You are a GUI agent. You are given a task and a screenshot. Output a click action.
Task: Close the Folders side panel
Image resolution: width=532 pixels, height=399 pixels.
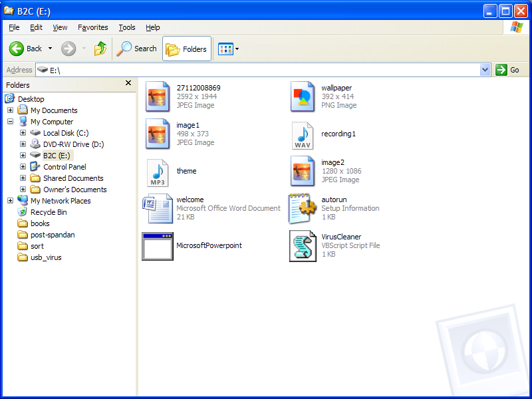(128, 83)
